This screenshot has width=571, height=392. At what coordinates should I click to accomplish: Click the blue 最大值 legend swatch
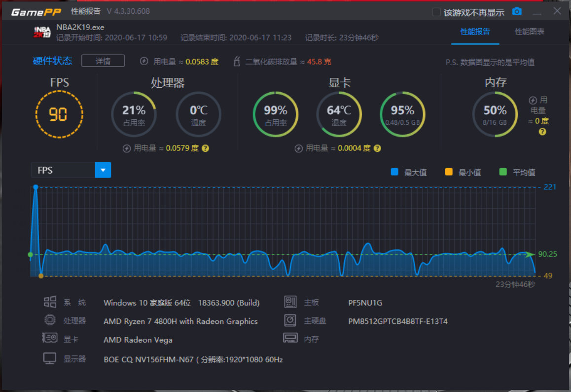(394, 172)
